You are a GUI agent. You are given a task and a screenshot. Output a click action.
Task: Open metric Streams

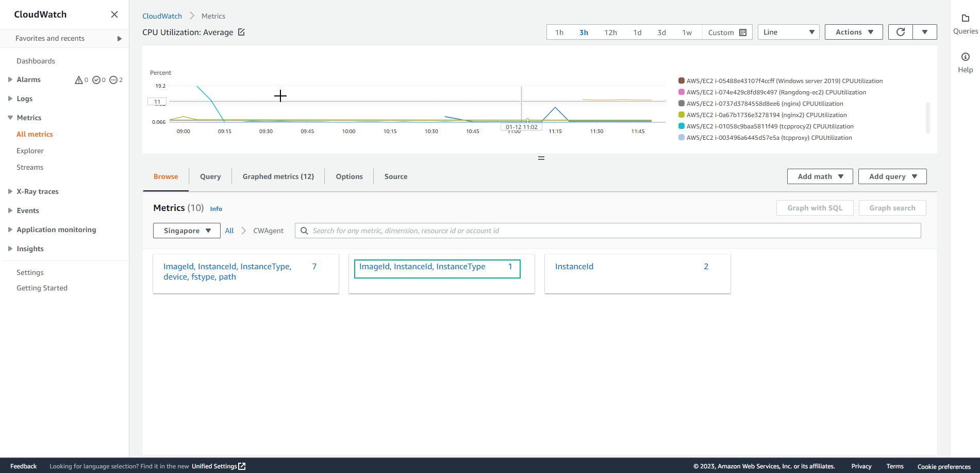pos(30,167)
